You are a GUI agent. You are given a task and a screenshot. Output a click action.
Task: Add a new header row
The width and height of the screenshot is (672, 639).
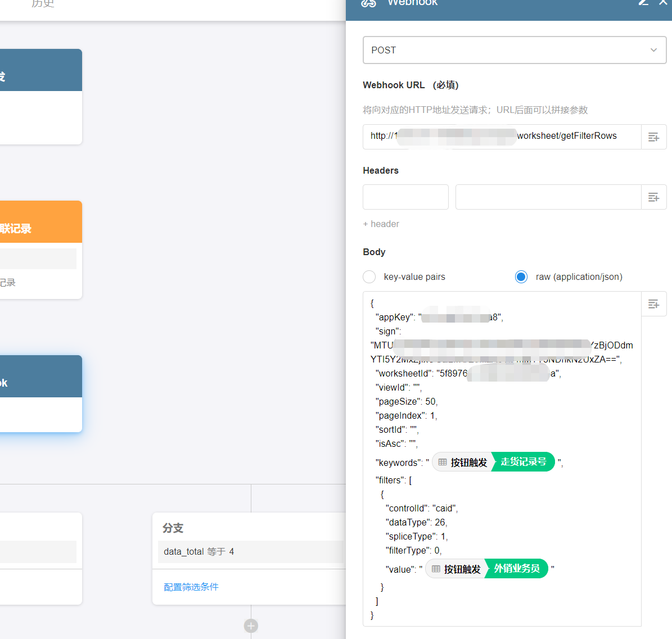[381, 224]
